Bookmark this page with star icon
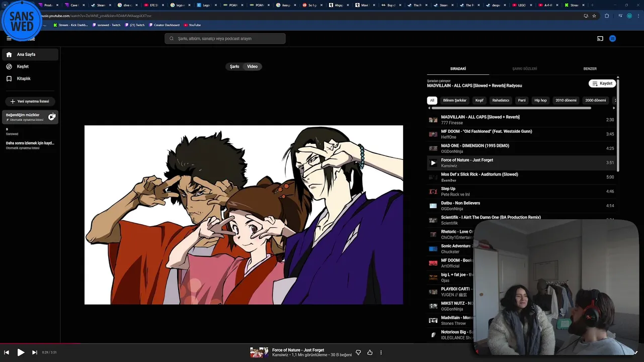 [594, 16]
